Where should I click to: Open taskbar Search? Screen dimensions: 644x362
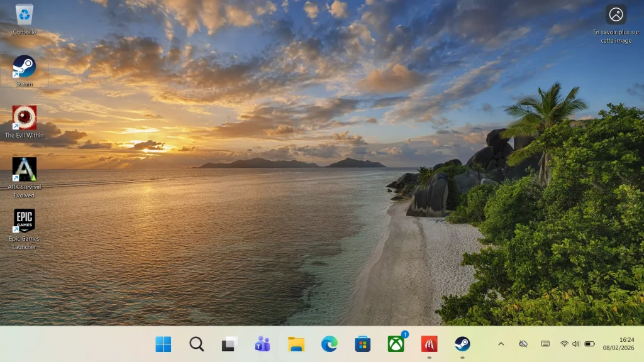point(197,344)
